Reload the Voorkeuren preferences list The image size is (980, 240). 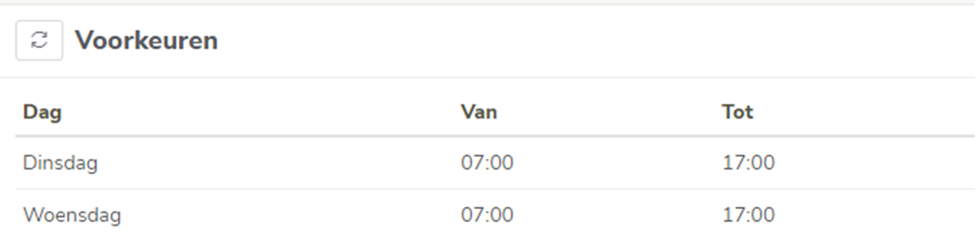click(39, 40)
